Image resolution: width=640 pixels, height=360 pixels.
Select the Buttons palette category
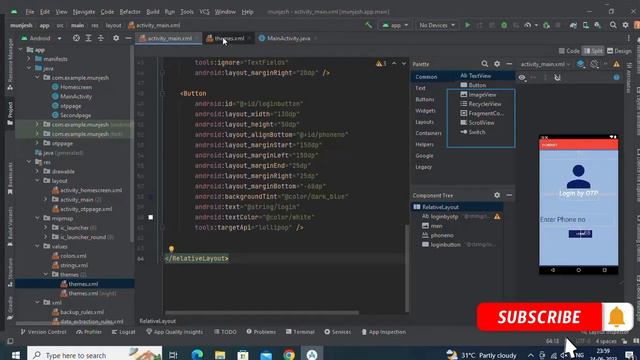(425, 99)
